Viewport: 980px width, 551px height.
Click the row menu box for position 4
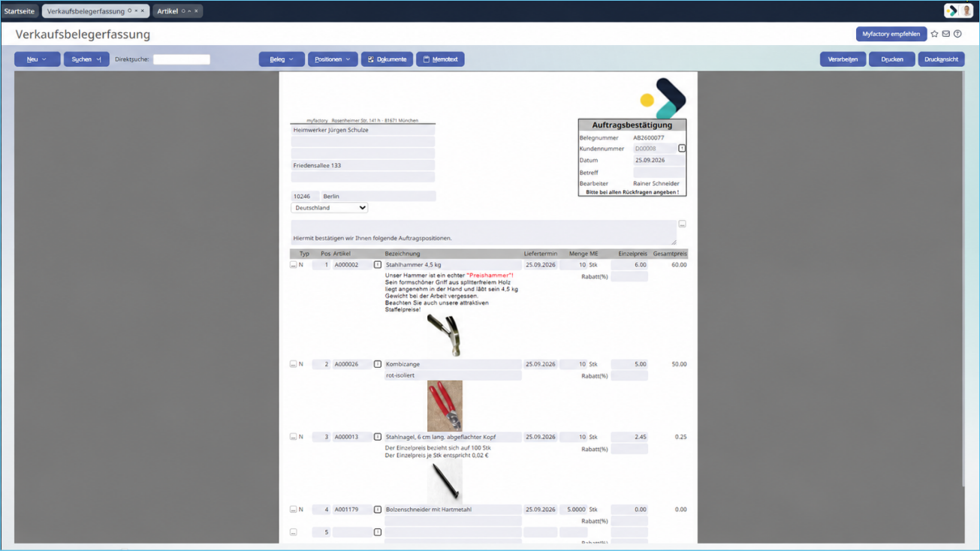pos(294,510)
